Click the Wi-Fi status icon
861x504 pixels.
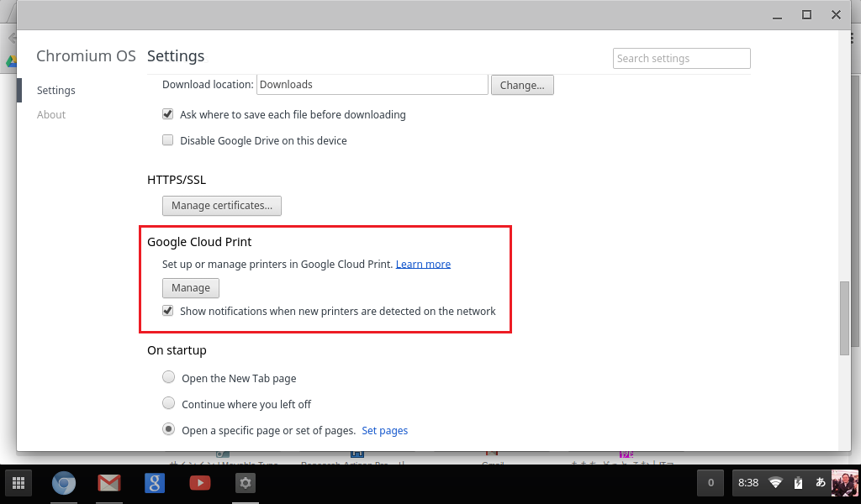pos(775,483)
